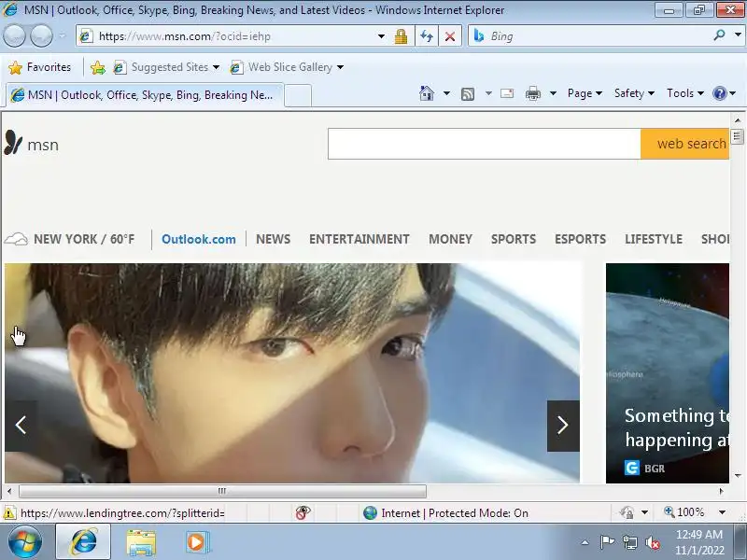Image resolution: width=747 pixels, height=560 pixels.
Task: Expand the feeds dropdown arrow
Action: [x=488, y=93]
